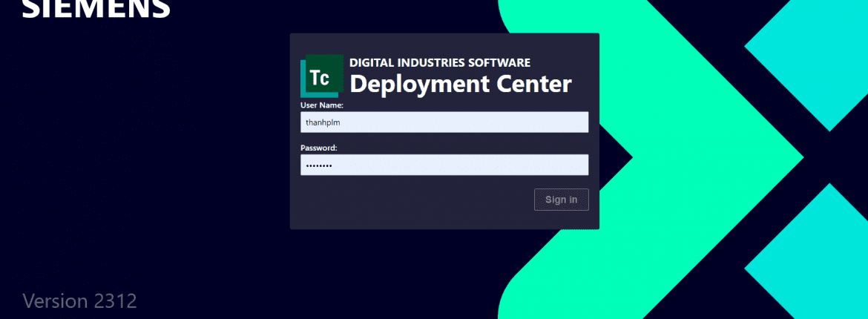Click the Deployment Center title text
The image size is (868, 319).
point(461,84)
